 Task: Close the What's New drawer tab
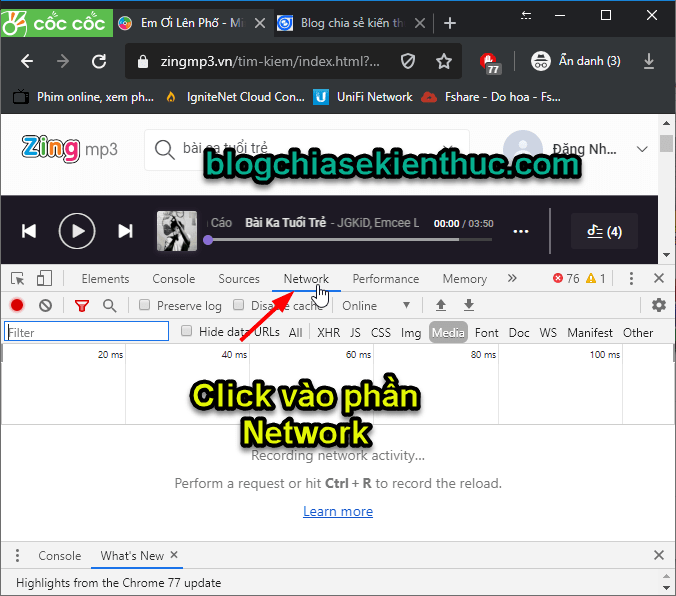(x=174, y=555)
